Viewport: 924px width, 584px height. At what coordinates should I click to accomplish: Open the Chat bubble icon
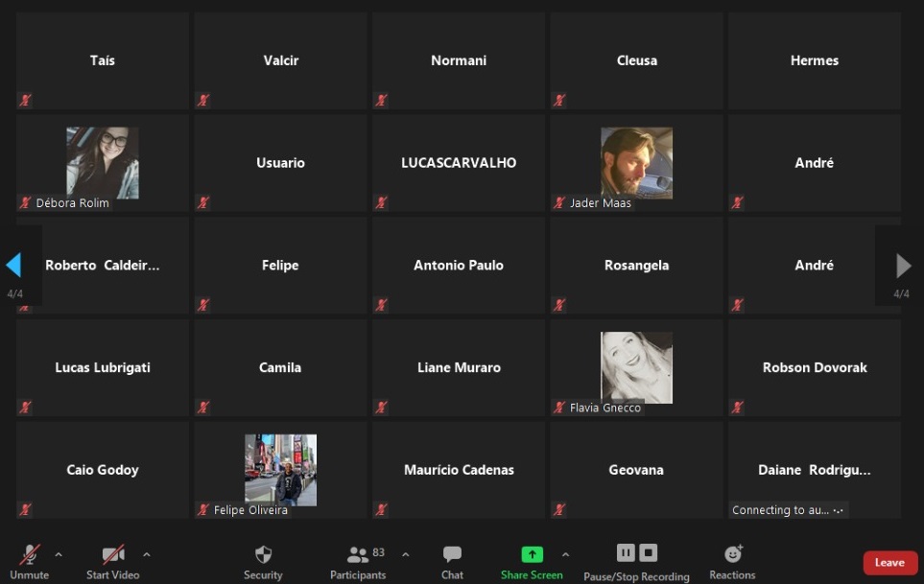click(452, 554)
